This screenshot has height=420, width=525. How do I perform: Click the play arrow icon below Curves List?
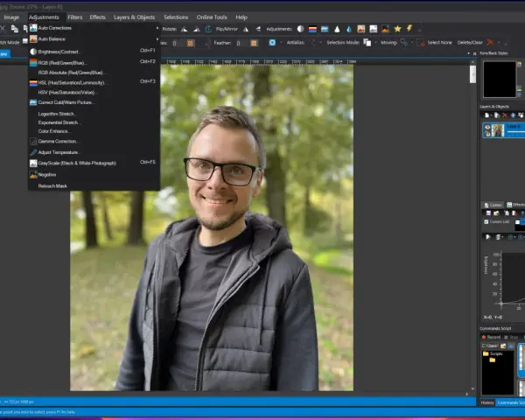pyautogui.click(x=488, y=237)
